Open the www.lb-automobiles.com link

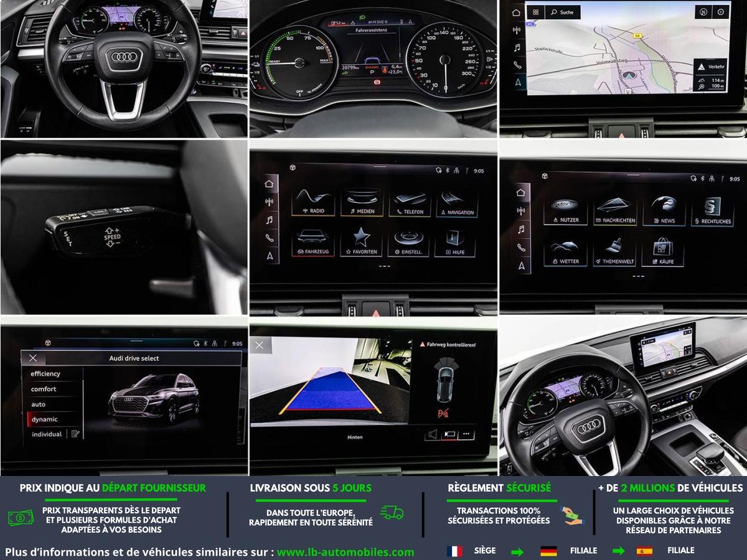(345, 552)
